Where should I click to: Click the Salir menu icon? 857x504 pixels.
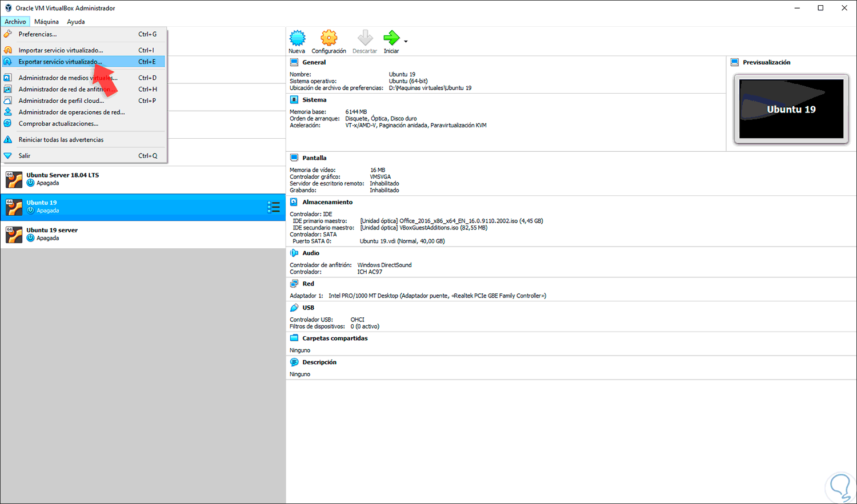pyautogui.click(x=8, y=155)
